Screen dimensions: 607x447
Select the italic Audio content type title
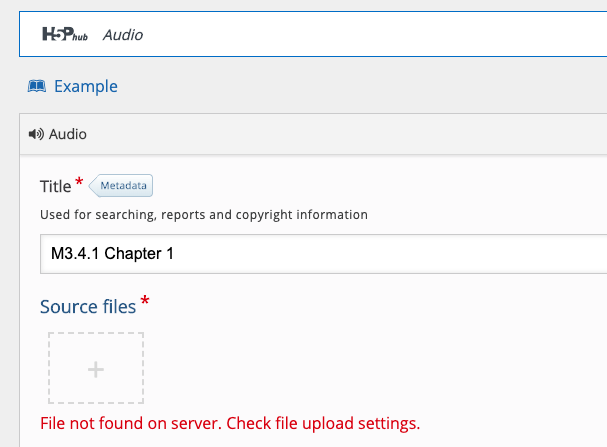(123, 35)
